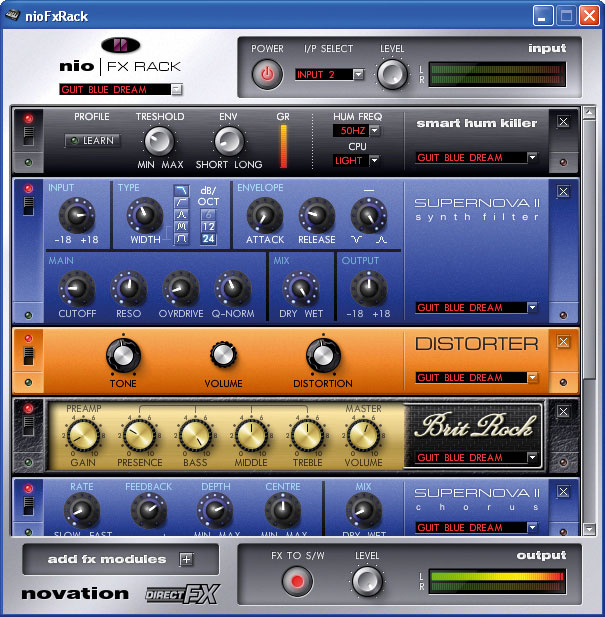Screen dimensions: 605x617
Task: Click green LED on Brit Rock left rack ear
Action: (x=28, y=462)
